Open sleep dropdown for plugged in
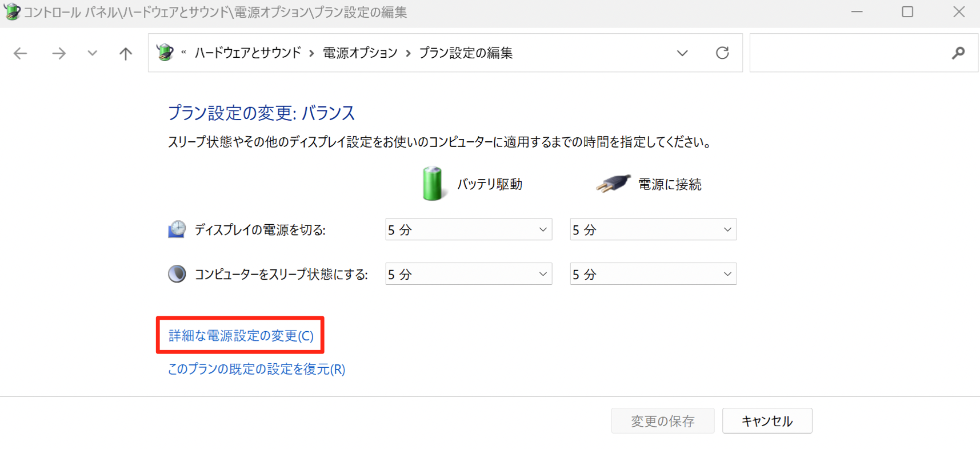The height and width of the screenshot is (449, 980). click(x=653, y=274)
